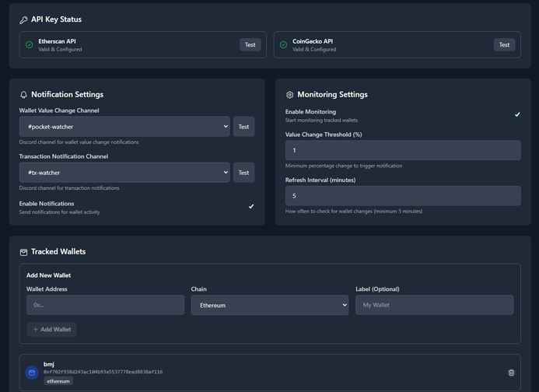Toggle the Enable Monitoring checkbox

tap(517, 115)
